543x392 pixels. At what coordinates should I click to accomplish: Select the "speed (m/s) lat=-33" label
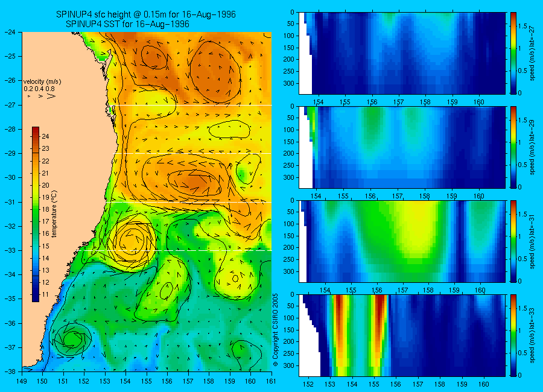[533, 335]
